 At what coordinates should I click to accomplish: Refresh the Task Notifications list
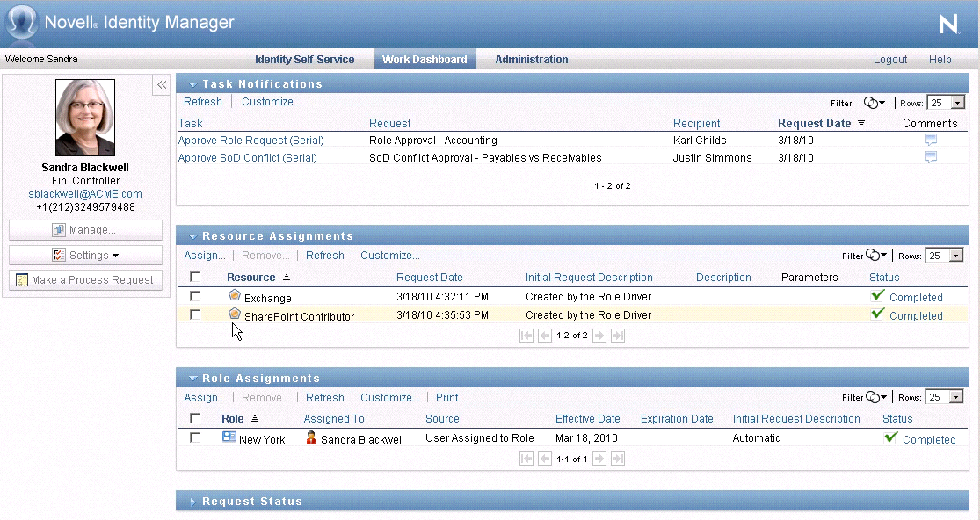click(202, 102)
